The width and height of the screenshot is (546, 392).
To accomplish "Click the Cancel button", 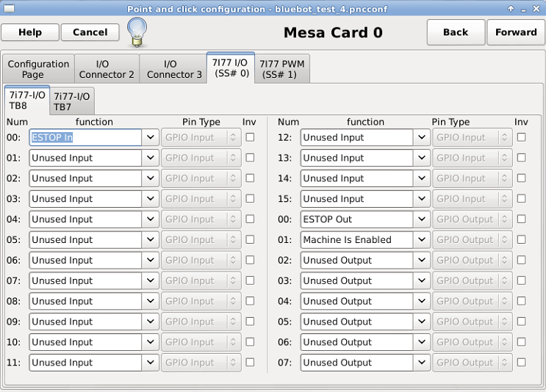I will 90,32.
